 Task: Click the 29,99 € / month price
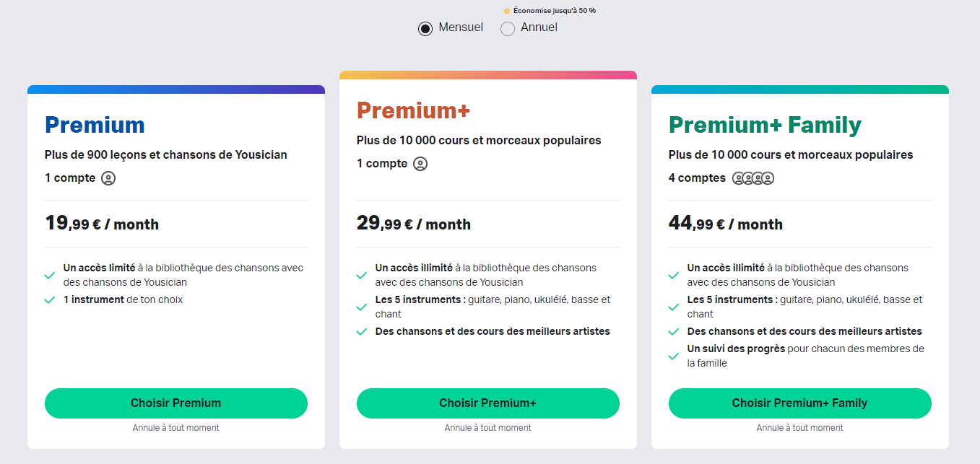click(x=414, y=223)
